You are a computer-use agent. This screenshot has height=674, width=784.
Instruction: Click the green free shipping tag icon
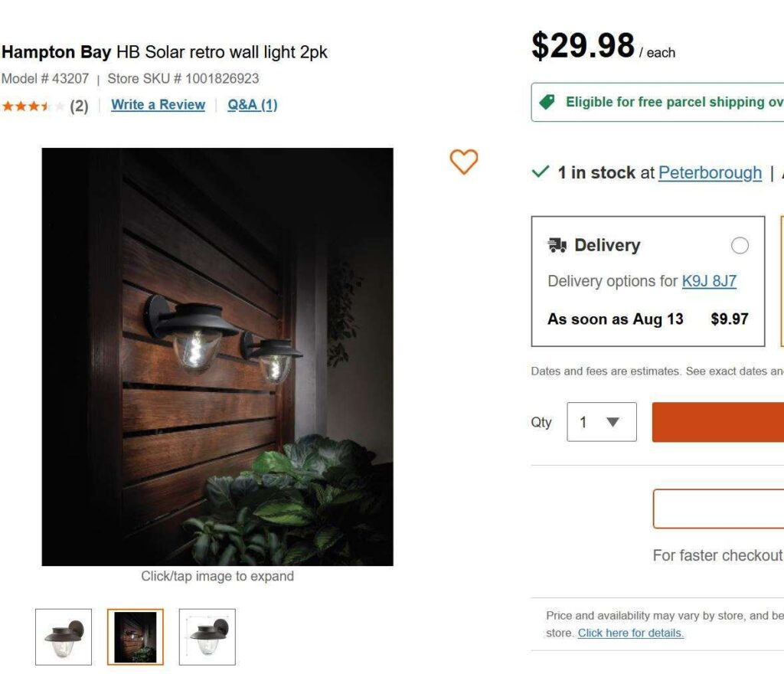[x=547, y=103]
